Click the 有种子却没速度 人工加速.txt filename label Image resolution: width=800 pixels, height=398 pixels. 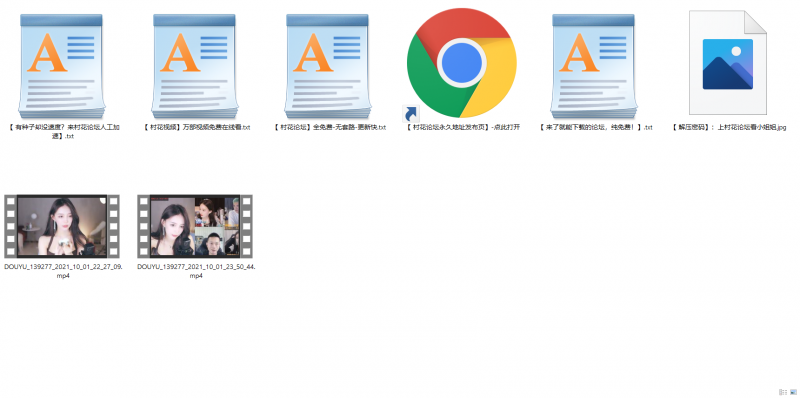pyautogui.click(x=64, y=132)
